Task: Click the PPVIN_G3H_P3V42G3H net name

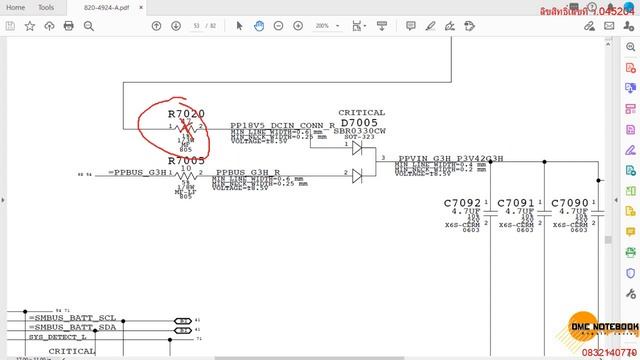Action: (x=451, y=158)
